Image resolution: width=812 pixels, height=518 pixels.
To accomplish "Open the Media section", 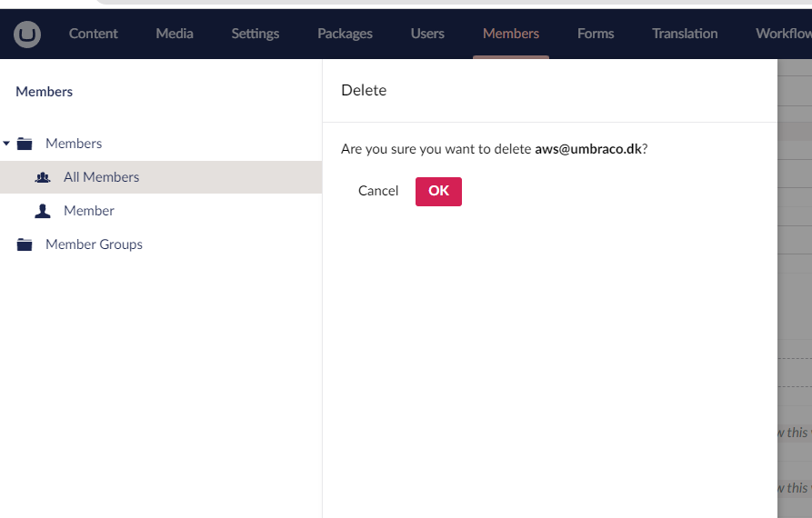I will [x=175, y=34].
